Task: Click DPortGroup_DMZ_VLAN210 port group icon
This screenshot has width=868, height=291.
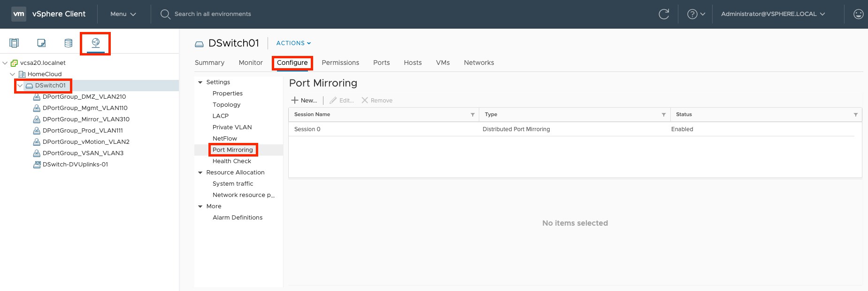Action: coord(37,97)
